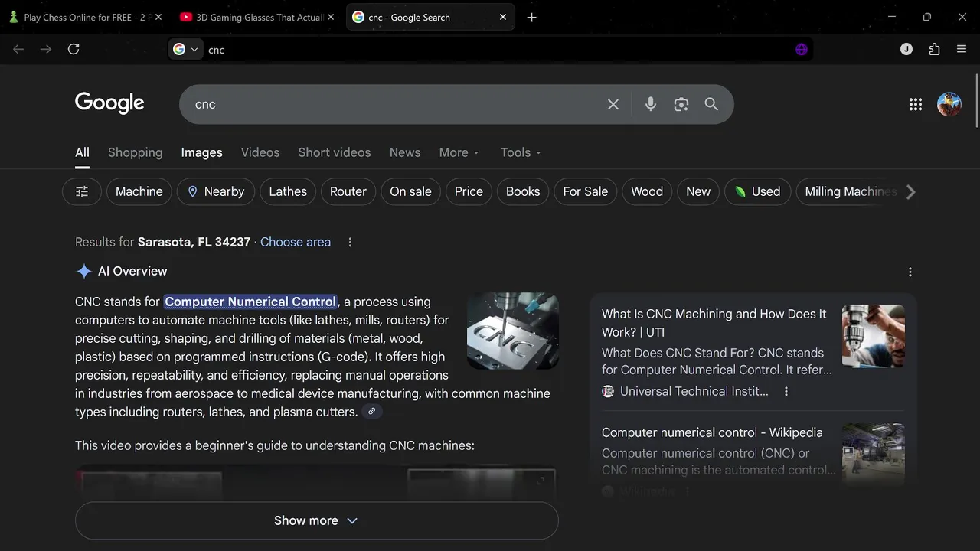The height and width of the screenshot is (551, 980).
Task: Apply the Used filter chip
Action: point(757,191)
